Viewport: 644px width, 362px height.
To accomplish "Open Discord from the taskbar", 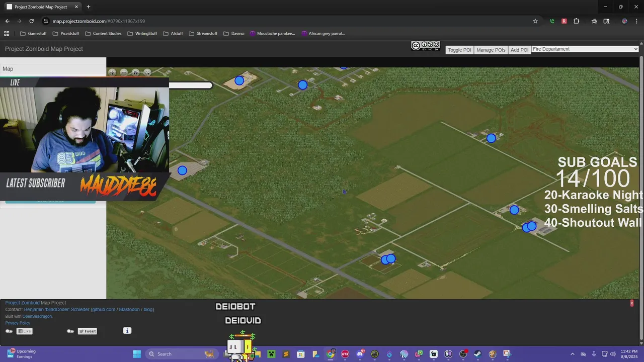I will click(x=360, y=354).
